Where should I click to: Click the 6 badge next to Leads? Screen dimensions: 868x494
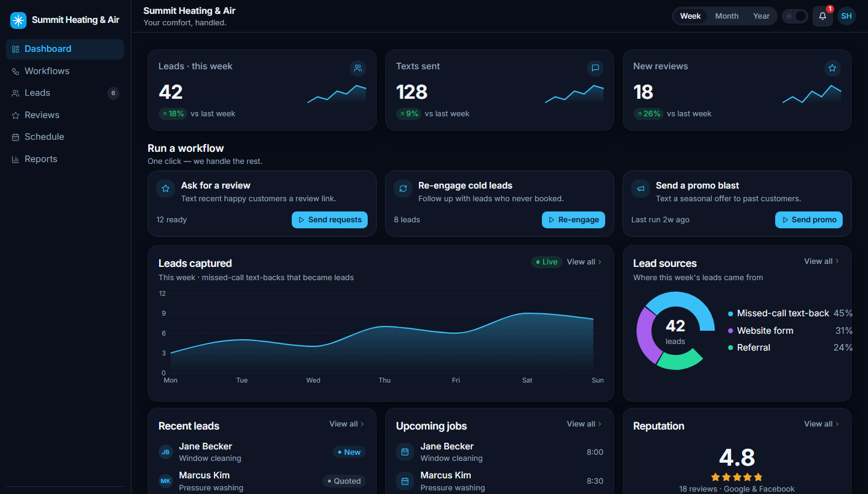pyautogui.click(x=113, y=93)
